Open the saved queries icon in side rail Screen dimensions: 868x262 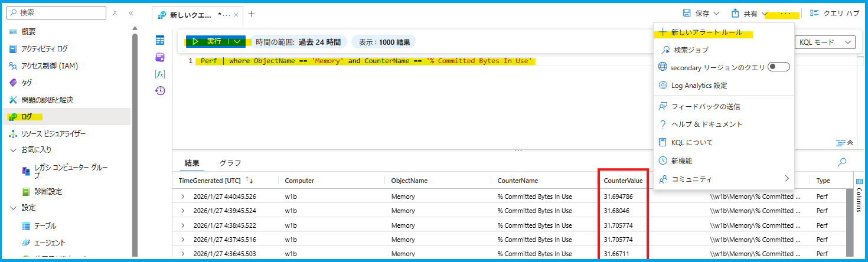160,57
